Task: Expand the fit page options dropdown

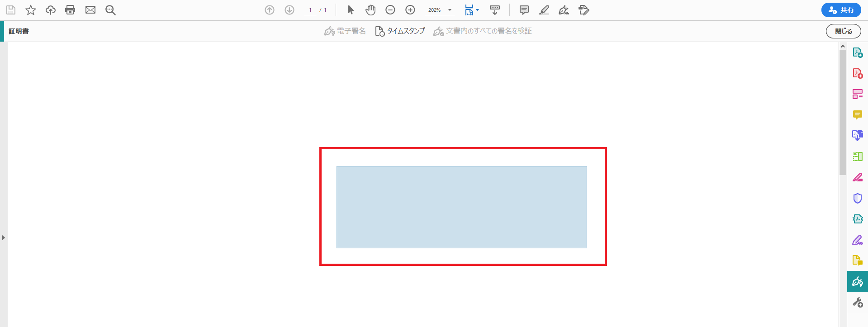Action: coord(477,10)
